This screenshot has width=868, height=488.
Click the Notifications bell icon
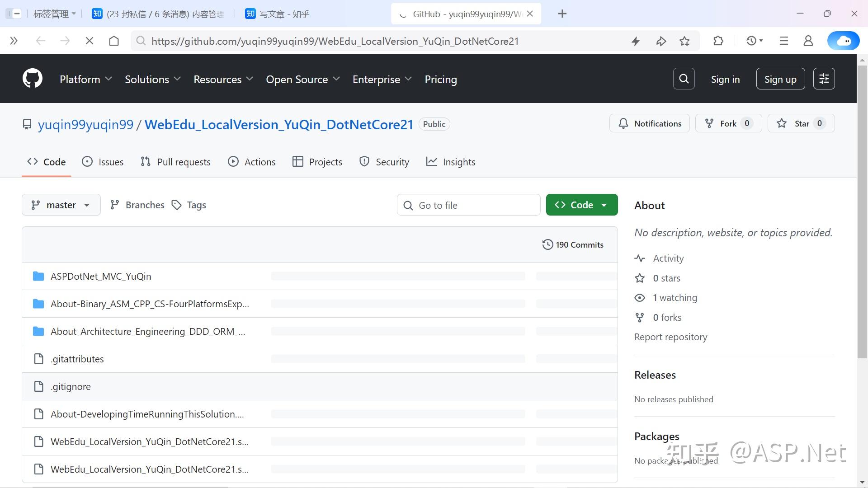[623, 123]
